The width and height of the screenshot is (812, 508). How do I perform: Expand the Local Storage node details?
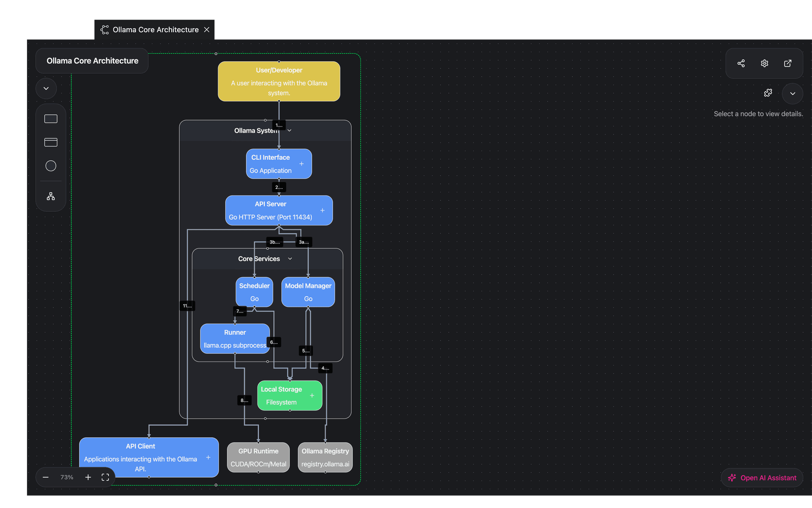pos(313,395)
